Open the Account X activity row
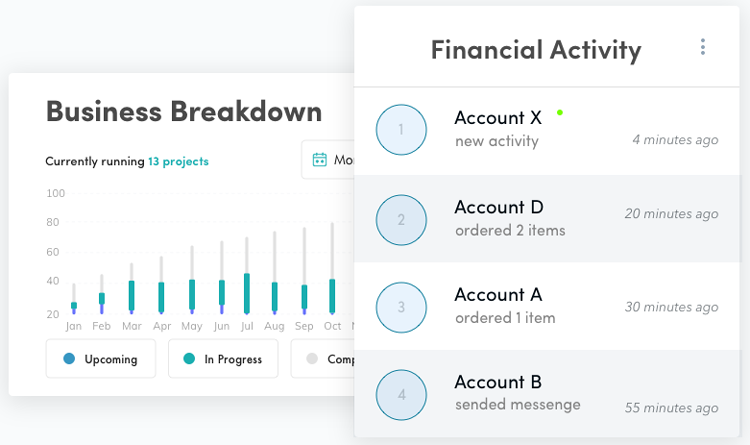750x445 pixels. [547, 131]
